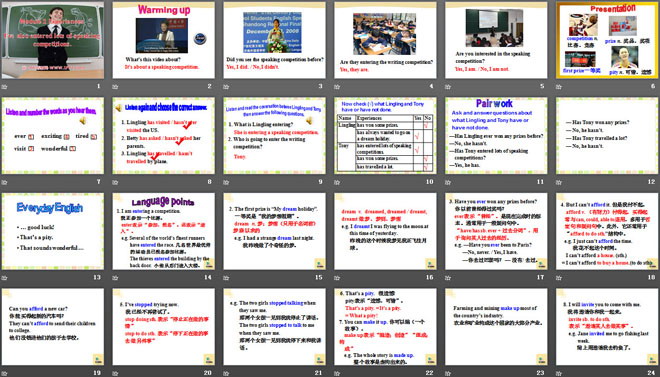Preview animation star under slide 14

pyautogui.click(x=115, y=278)
